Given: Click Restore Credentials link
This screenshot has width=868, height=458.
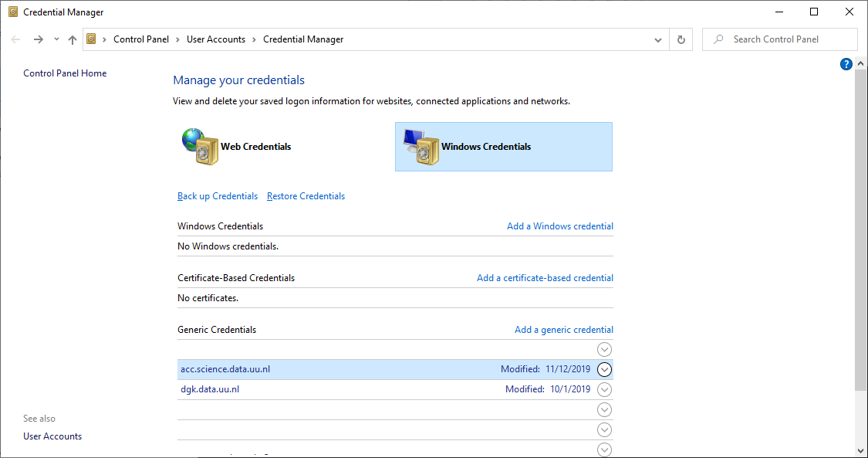Looking at the screenshot, I should click(306, 196).
